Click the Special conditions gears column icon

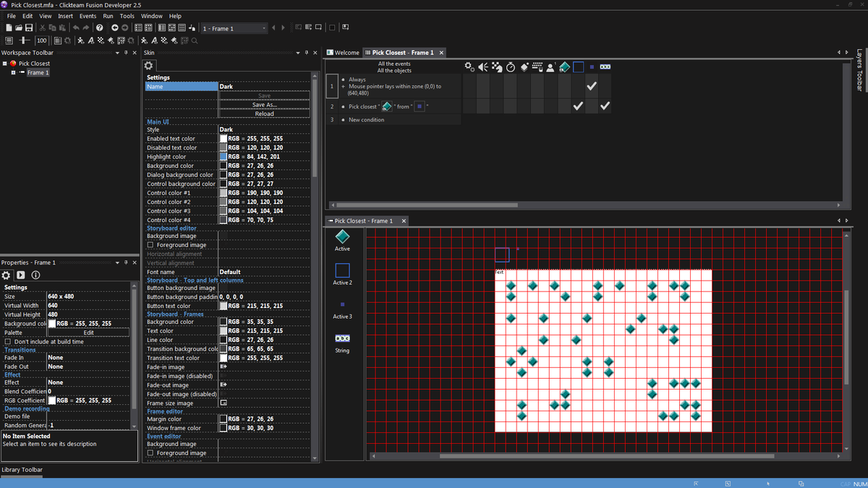point(469,67)
